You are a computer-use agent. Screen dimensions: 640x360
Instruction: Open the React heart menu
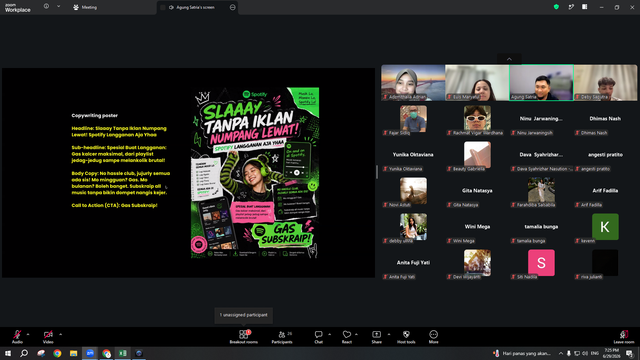point(347,335)
